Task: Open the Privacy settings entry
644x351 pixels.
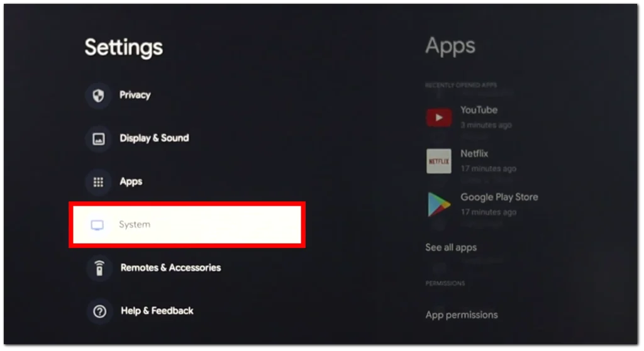Action: pyautogui.click(x=135, y=95)
